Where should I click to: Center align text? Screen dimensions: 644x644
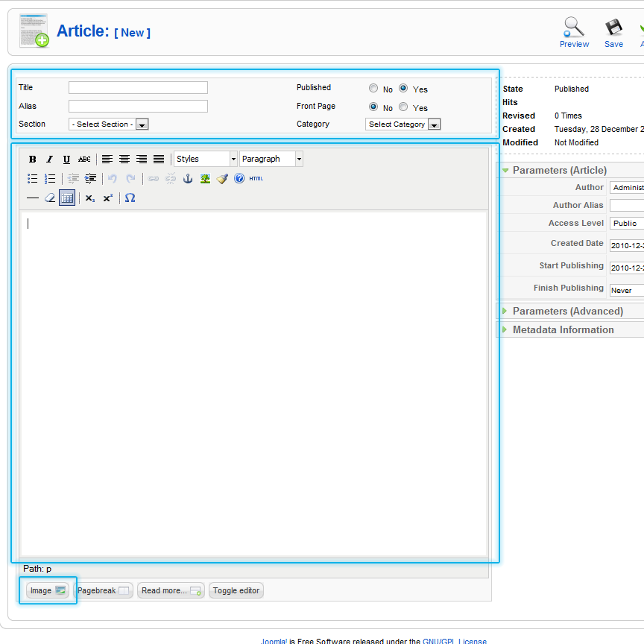(x=124, y=159)
